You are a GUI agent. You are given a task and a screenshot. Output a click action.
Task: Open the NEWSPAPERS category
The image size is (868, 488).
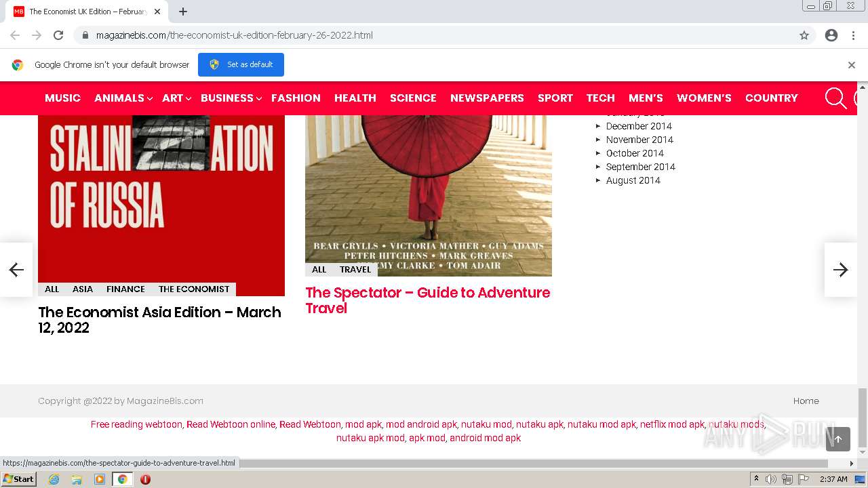pyautogui.click(x=487, y=98)
